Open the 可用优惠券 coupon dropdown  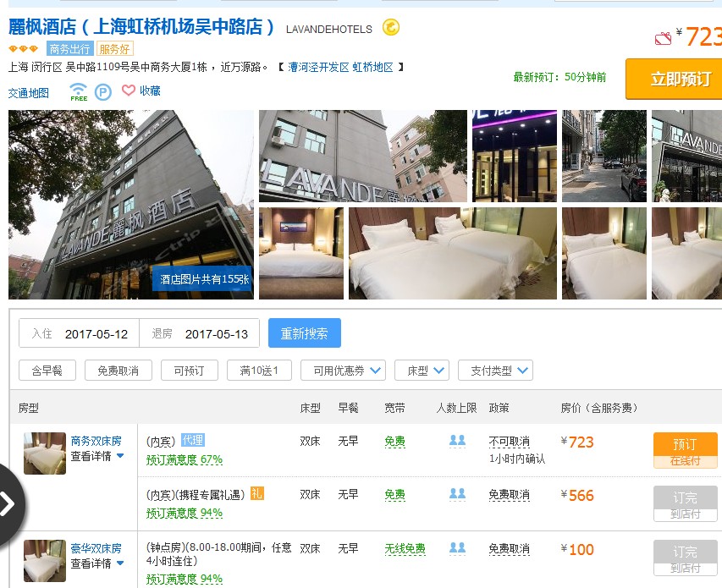pos(343,371)
